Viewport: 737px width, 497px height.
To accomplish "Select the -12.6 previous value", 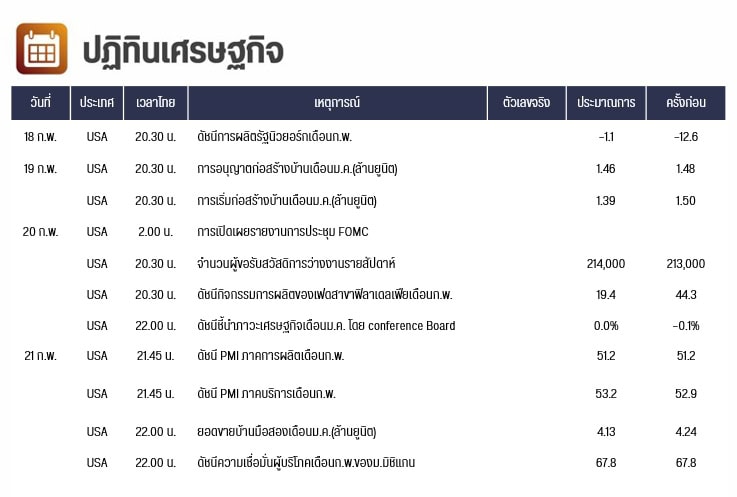I will click(685, 136).
